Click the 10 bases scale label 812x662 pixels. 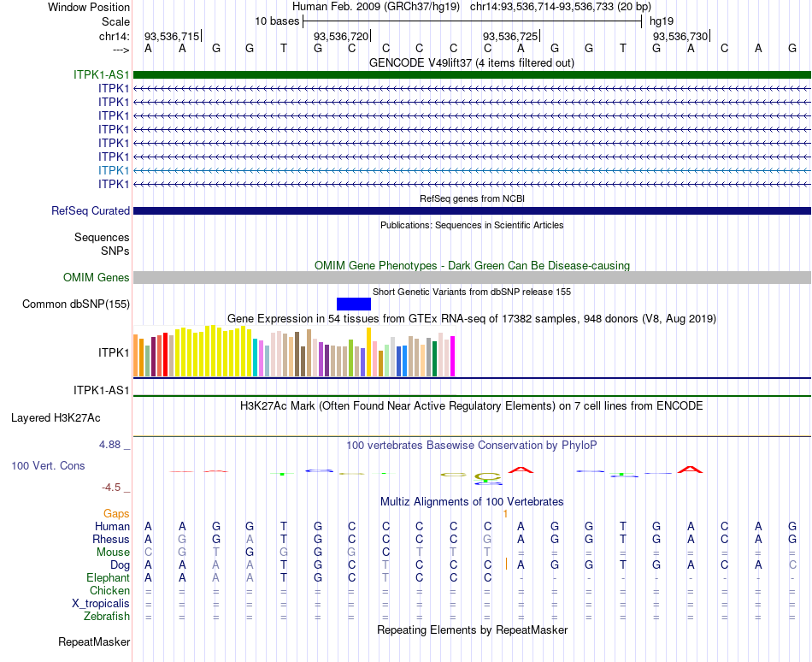coord(277,21)
